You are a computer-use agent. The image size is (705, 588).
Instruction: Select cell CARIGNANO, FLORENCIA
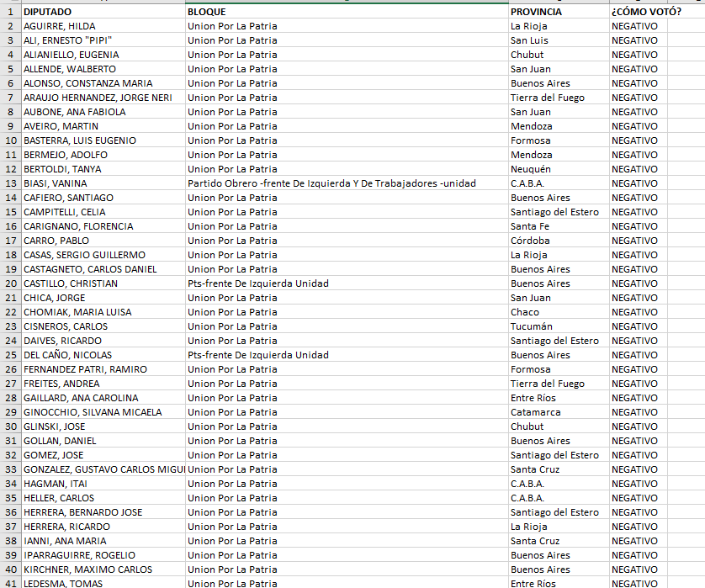(103, 226)
